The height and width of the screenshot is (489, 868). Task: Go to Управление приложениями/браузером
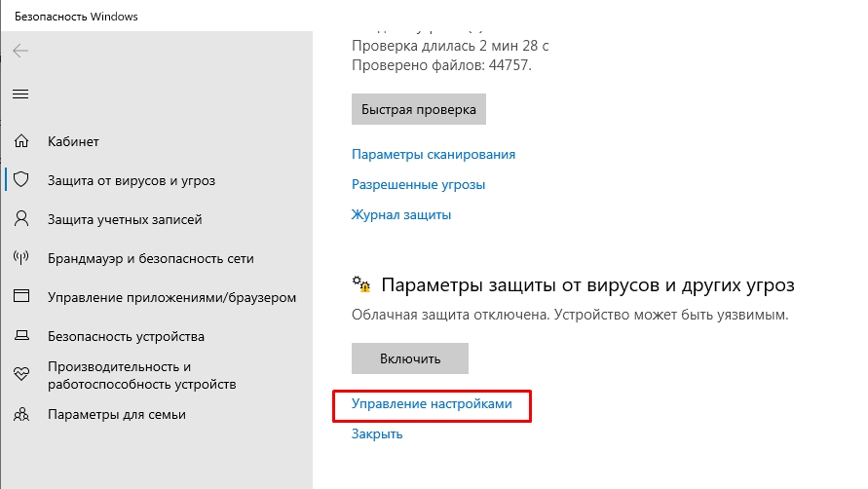(x=171, y=297)
